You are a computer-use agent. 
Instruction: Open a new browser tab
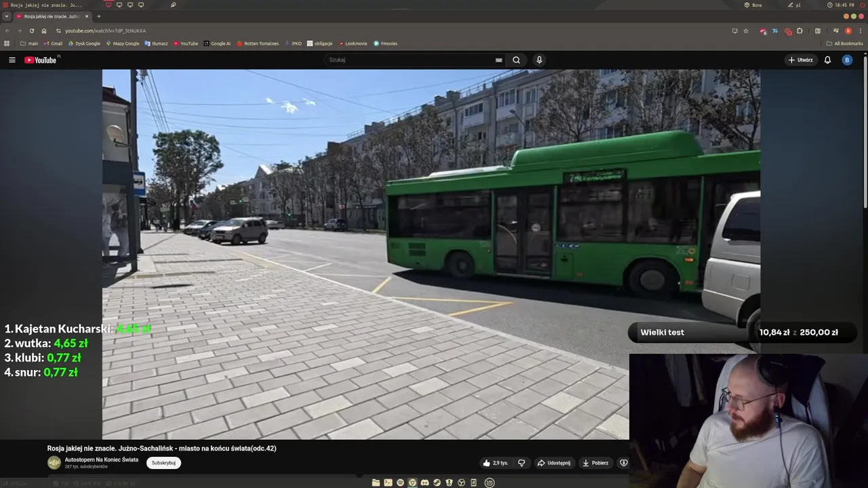[98, 16]
